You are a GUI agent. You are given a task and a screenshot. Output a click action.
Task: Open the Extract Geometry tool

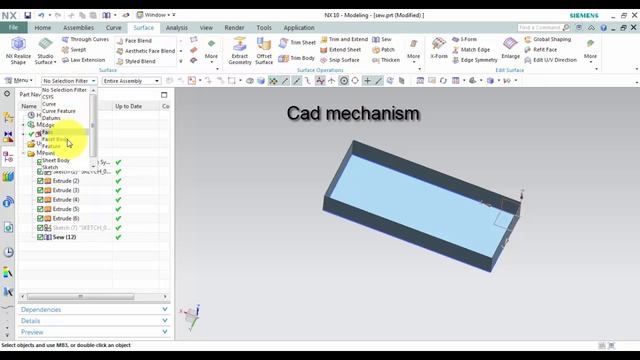(x=240, y=51)
